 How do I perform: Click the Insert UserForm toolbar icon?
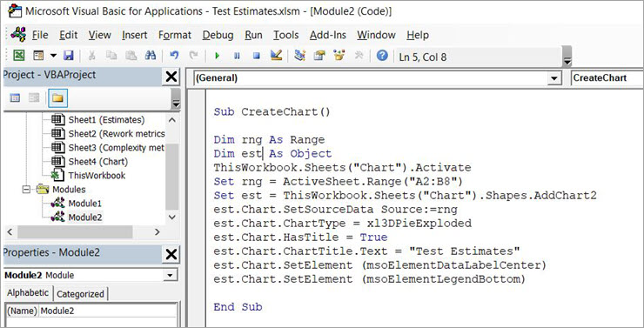[x=38, y=56]
